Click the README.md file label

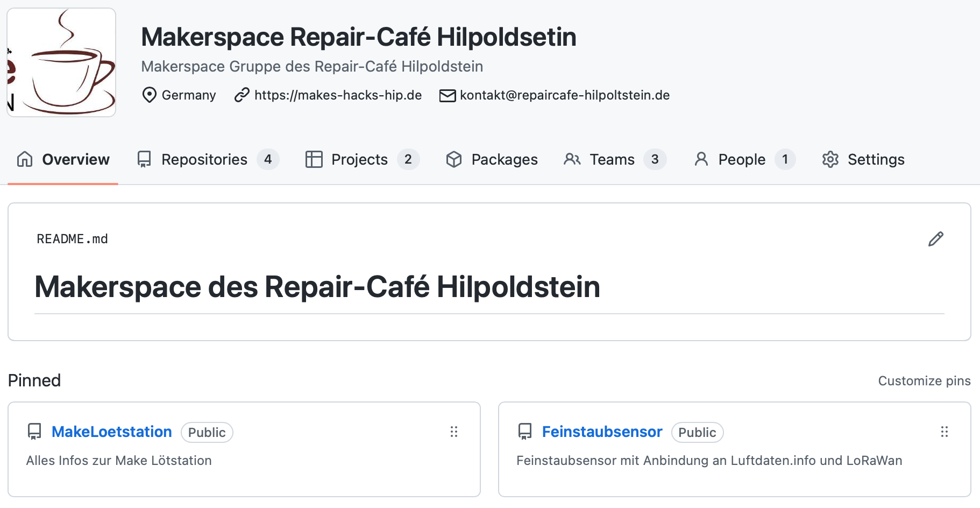[x=72, y=239]
